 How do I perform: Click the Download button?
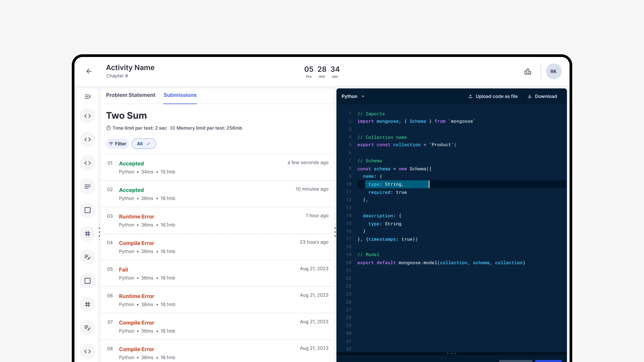point(542,97)
